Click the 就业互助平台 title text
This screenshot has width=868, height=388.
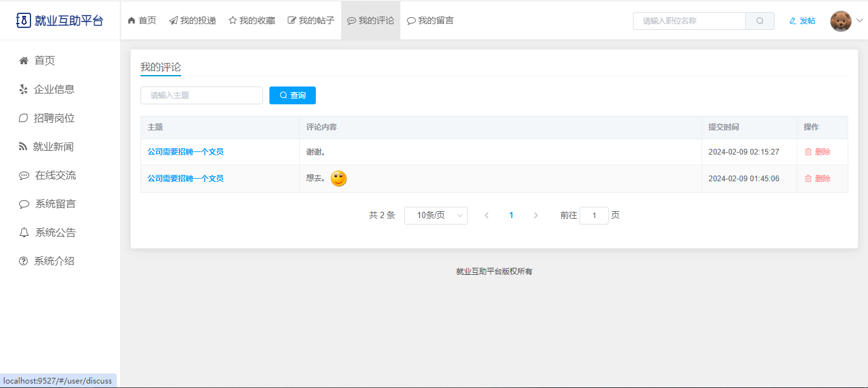pos(69,20)
